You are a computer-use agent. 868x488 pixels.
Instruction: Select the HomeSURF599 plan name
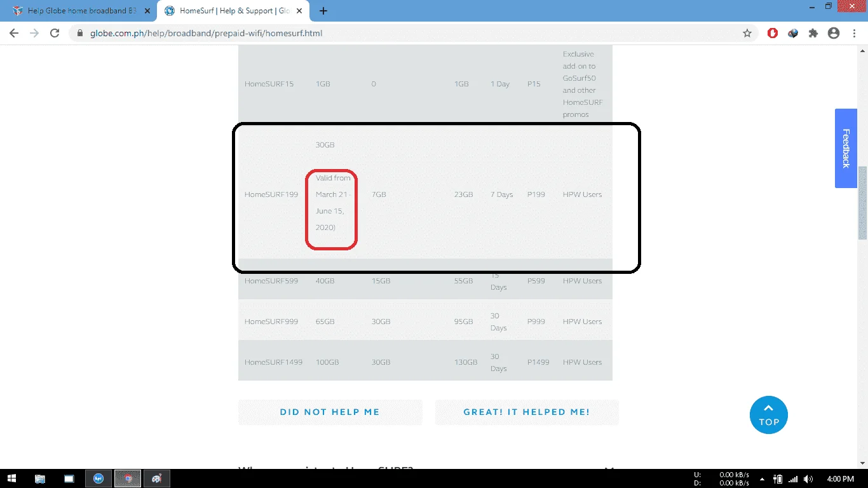point(271,281)
